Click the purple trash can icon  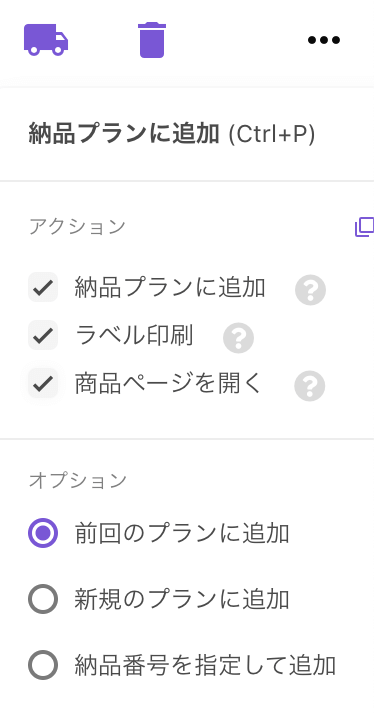[x=152, y=40]
